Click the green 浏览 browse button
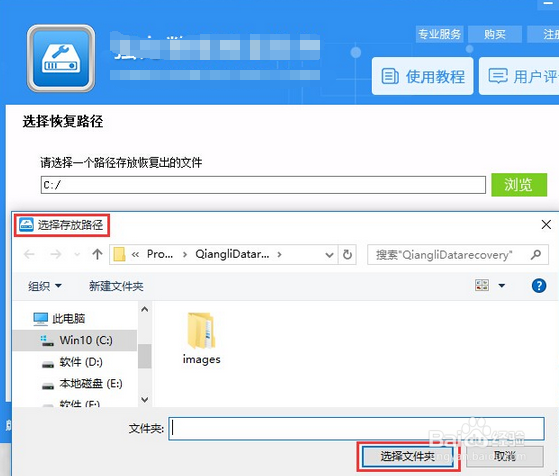 (x=519, y=185)
